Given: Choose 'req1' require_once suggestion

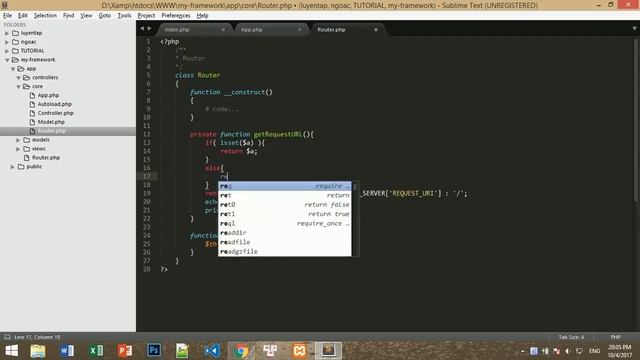Looking at the screenshot, I should (x=284, y=224).
